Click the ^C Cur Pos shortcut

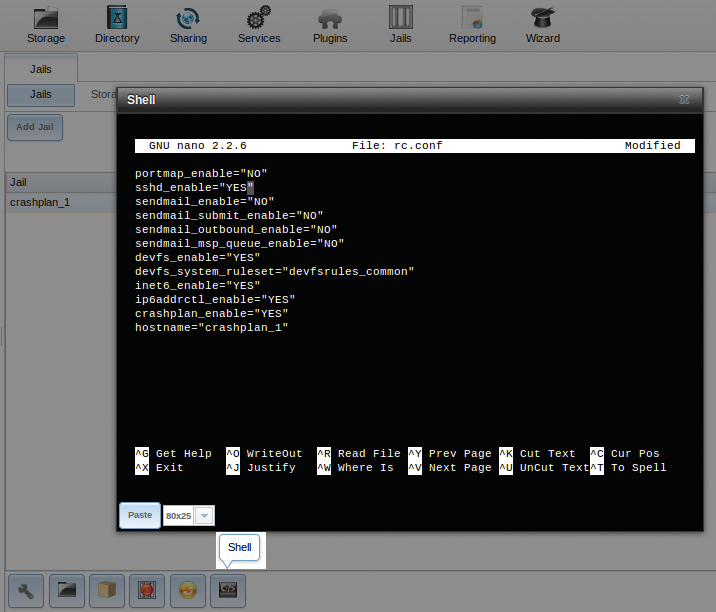coord(625,454)
